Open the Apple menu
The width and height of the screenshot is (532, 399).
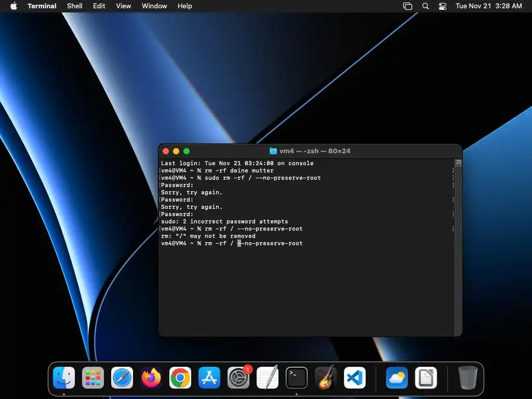pos(14,6)
